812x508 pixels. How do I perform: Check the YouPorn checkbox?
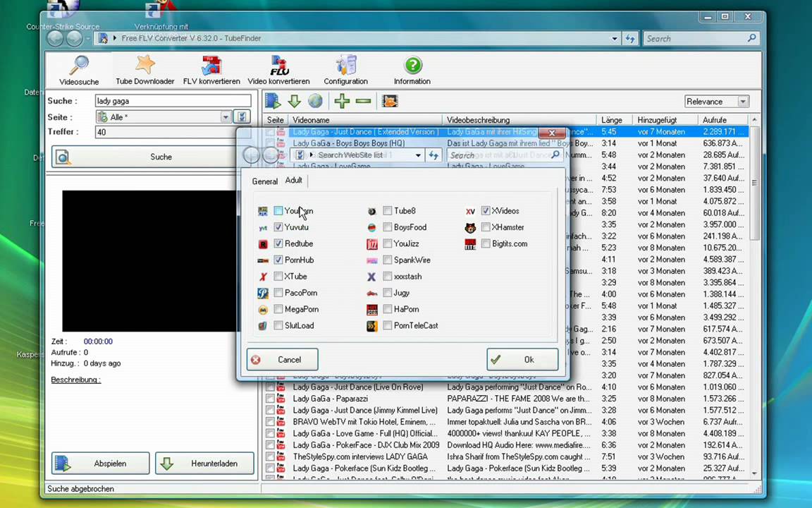point(278,211)
